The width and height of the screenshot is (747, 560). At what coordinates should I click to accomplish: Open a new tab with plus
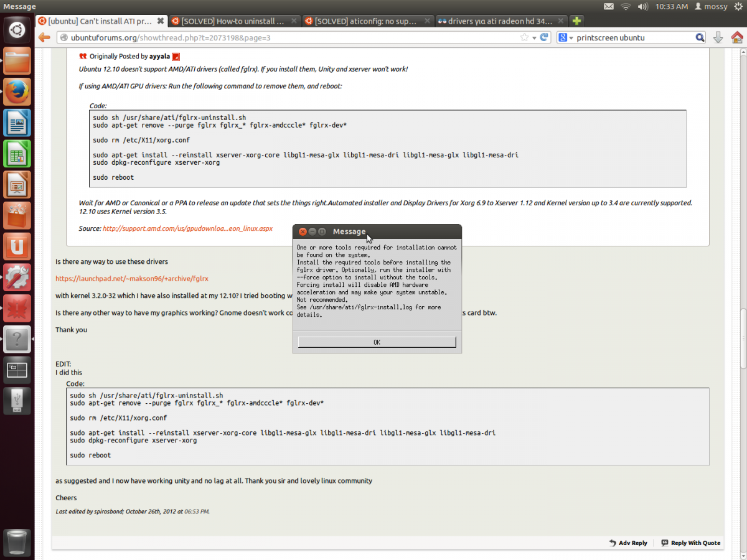click(x=577, y=21)
